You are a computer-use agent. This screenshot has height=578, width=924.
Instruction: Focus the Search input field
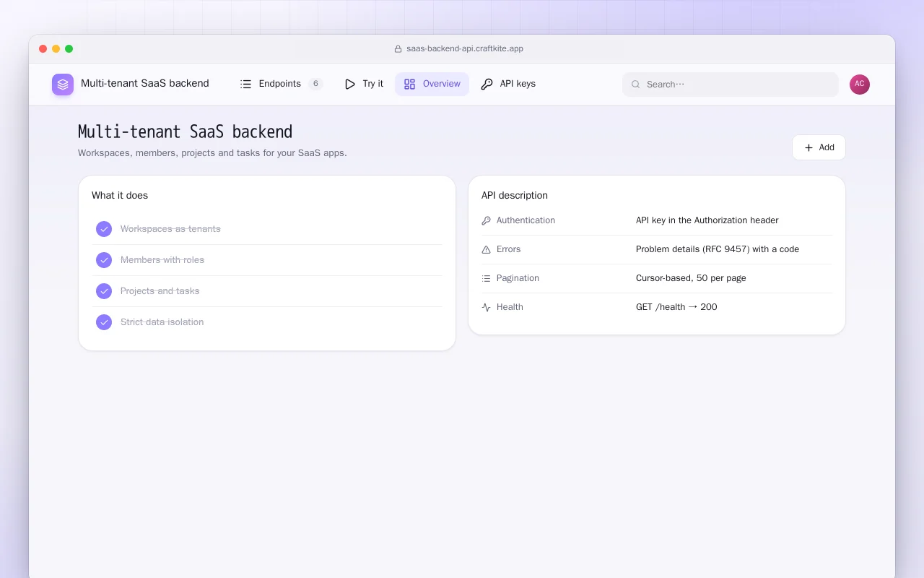(x=731, y=85)
